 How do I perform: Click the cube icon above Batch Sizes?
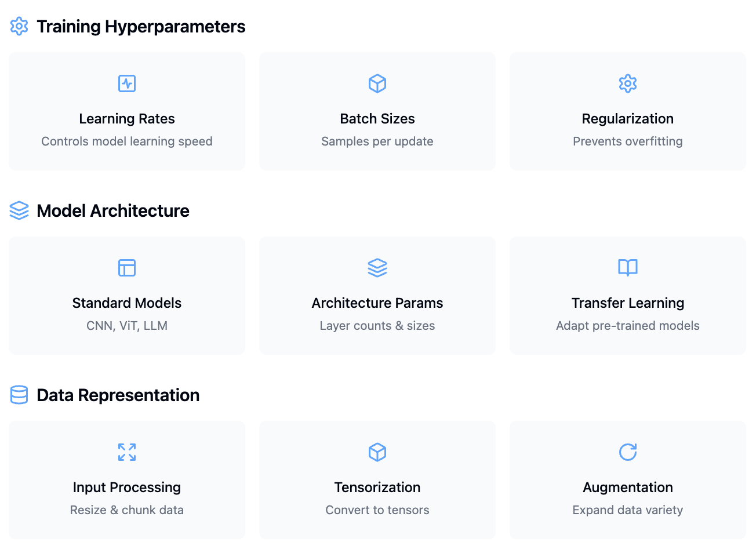click(x=377, y=83)
